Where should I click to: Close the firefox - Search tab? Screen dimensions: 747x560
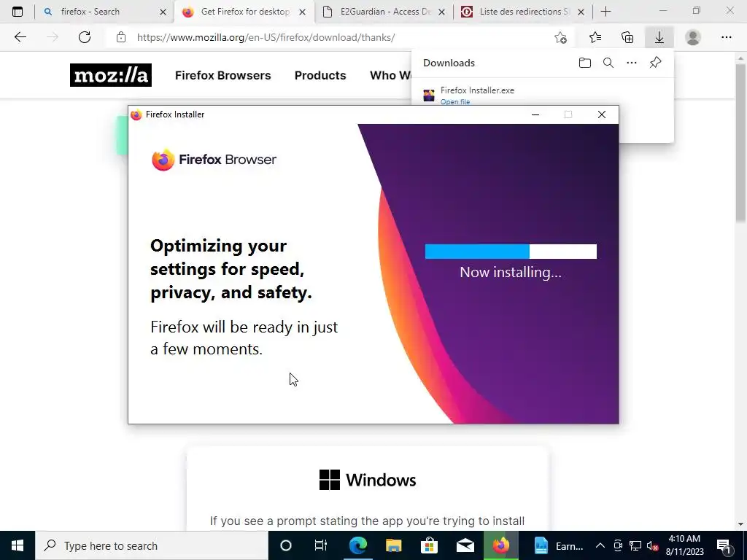point(163,12)
